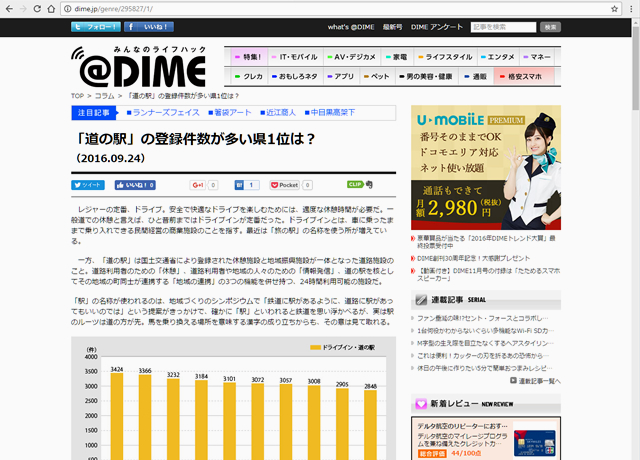
Task: Open the Chrome three-dot menu
Action: [627, 7]
